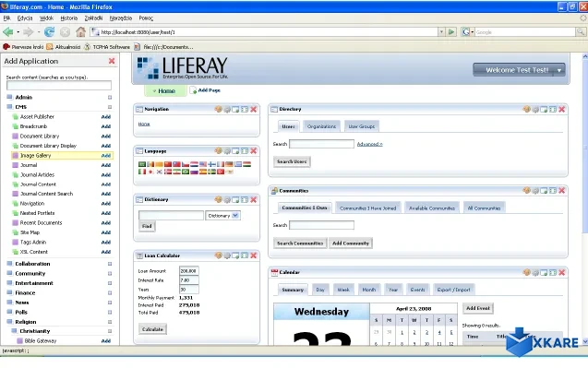Add the Asset Publisher portlet
Image resolution: width=588 pixels, height=368 pixels.
pyautogui.click(x=106, y=117)
